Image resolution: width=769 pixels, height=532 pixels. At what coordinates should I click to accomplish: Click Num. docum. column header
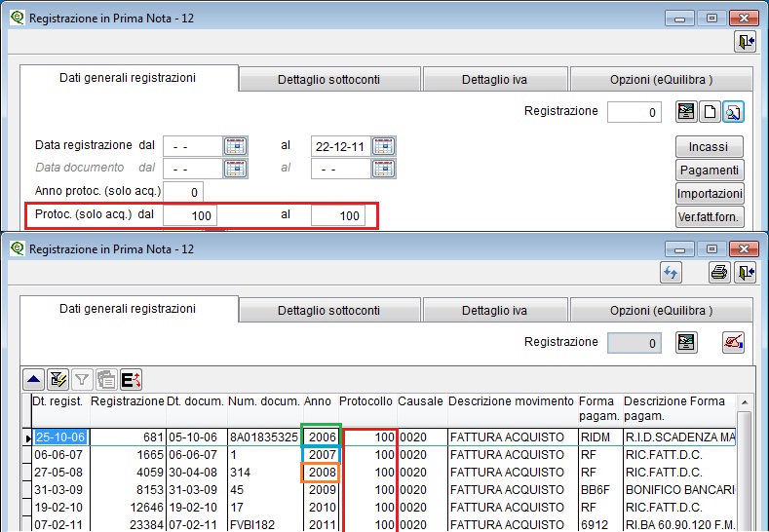pyautogui.click(x=265, y=408)
